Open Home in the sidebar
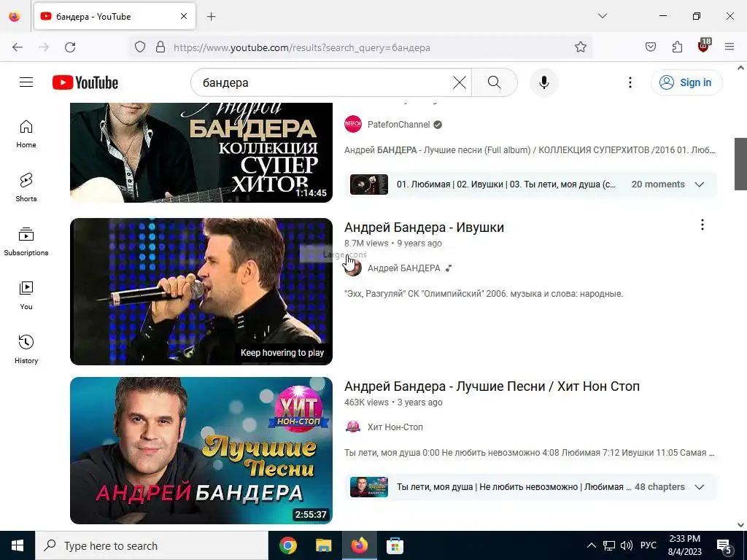 [26, 134]
